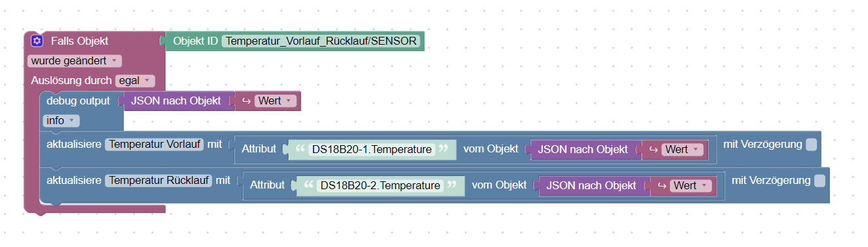Select the 'JSON nach Objekt' block in debug output
The height and width of the screenshot is (247, 868).
click(x=176, y=101)
